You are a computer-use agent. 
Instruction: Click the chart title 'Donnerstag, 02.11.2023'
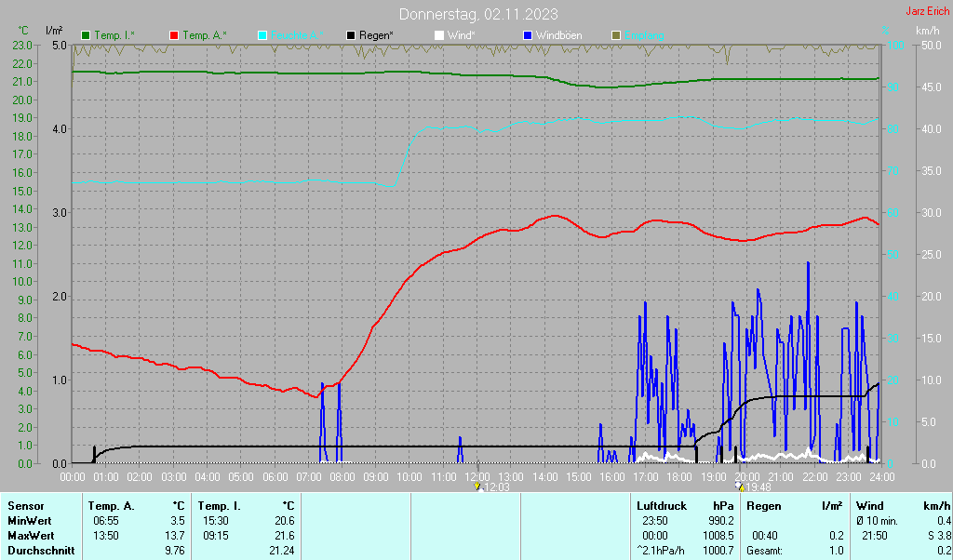point(478,14)
